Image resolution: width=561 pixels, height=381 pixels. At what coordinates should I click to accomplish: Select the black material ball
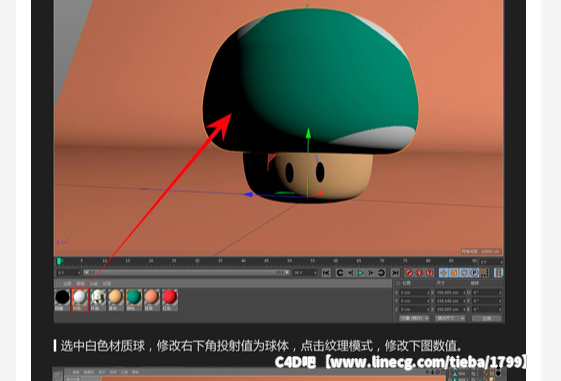tap(62, 300)
